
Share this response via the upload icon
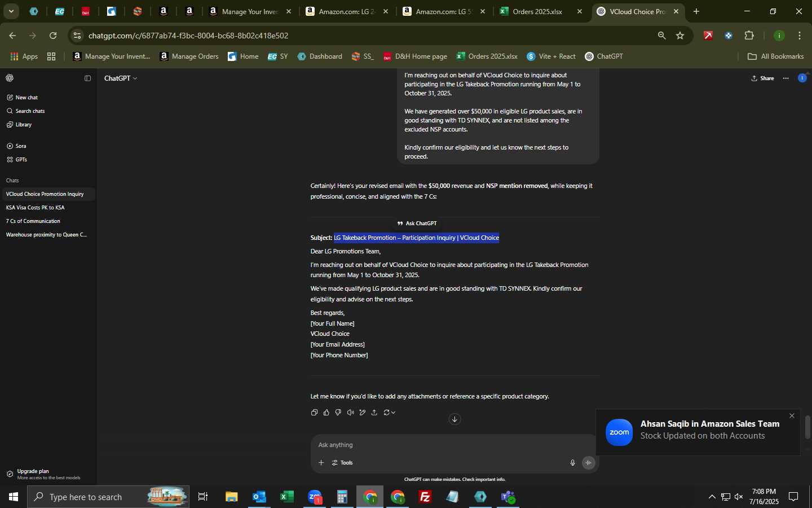coord(374,413)
